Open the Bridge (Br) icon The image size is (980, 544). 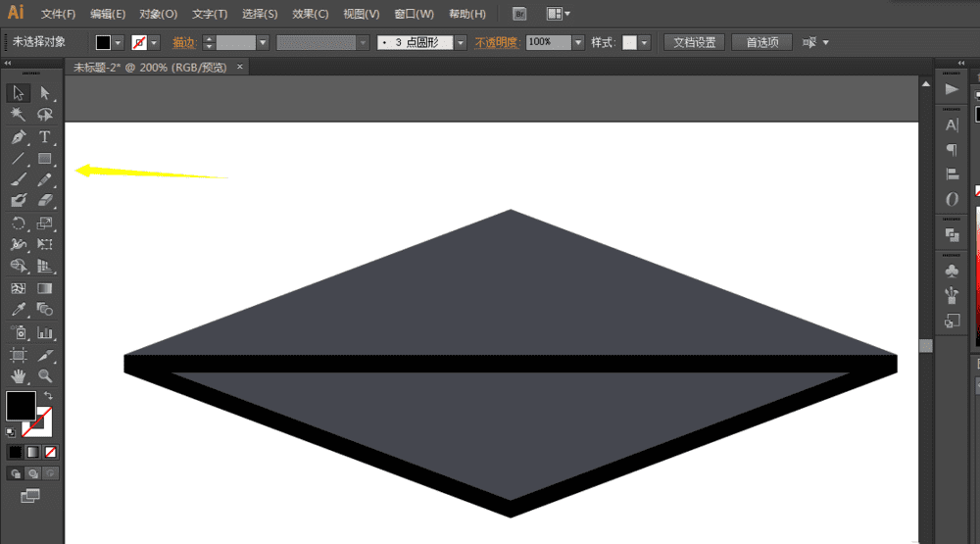520,14
